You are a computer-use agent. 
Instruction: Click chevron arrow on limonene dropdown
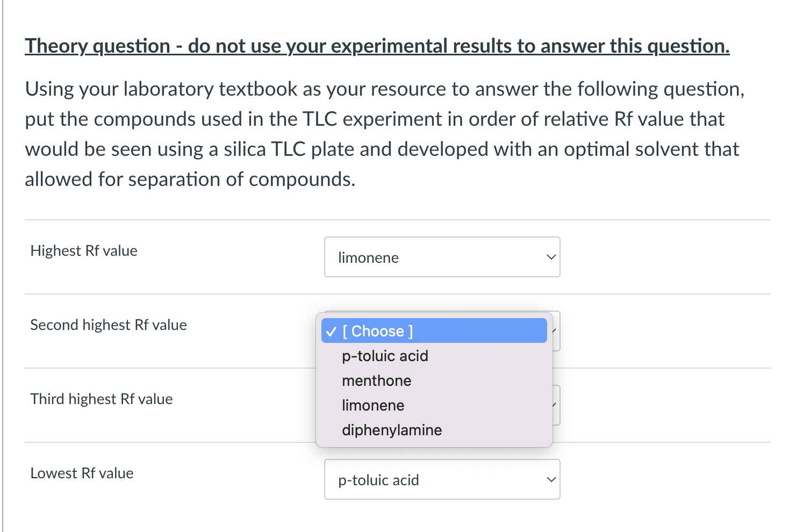coord(550,257)
